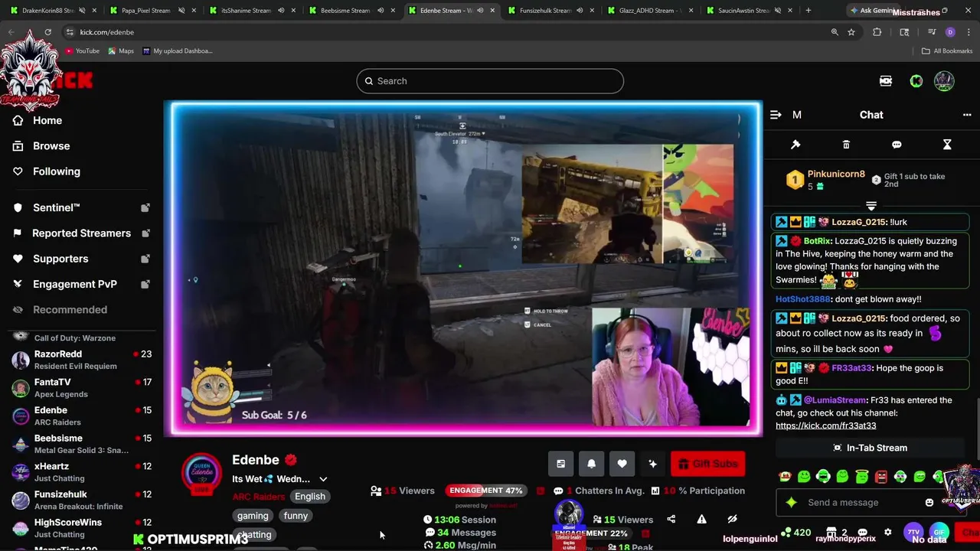Click the heart follow button
Viewport: 980px width, 551px height.
pos(622,464)
